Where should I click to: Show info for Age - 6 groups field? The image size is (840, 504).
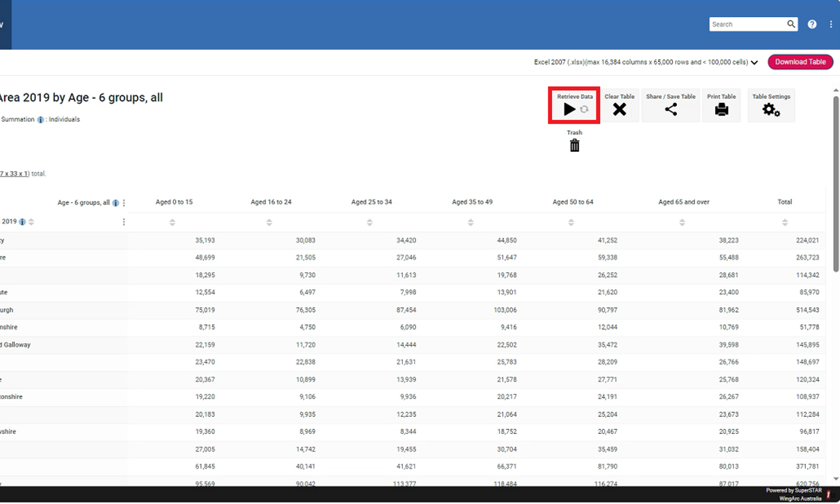pyautogui.click(x=116, y=203)
